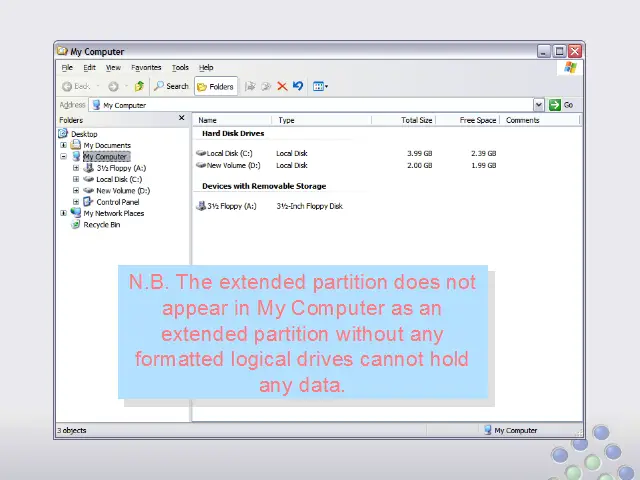
Task: Open the Forward history dropdown arrow
Action: [x=127, y=86]
